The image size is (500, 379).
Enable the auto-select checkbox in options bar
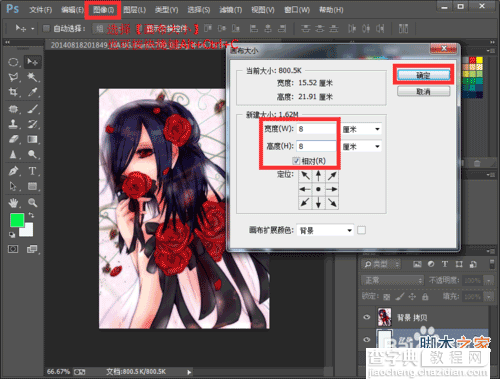click(x=46, y=28)
